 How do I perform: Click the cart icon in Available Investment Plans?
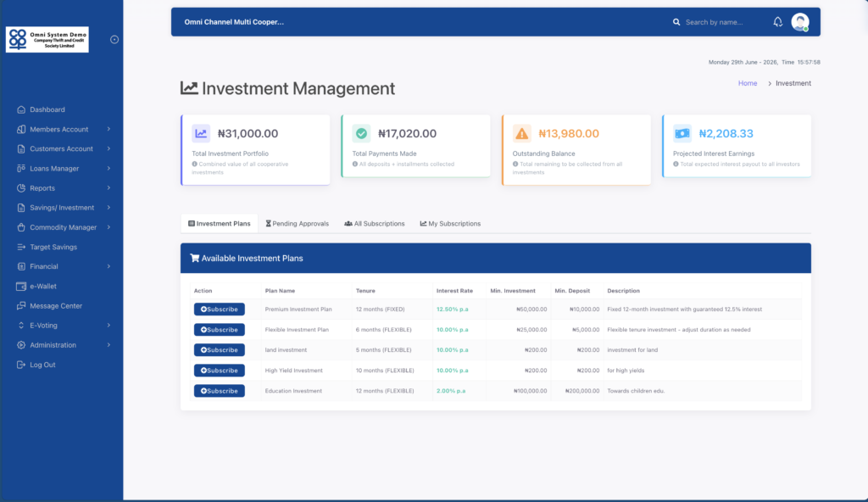[x=194, y=258]
